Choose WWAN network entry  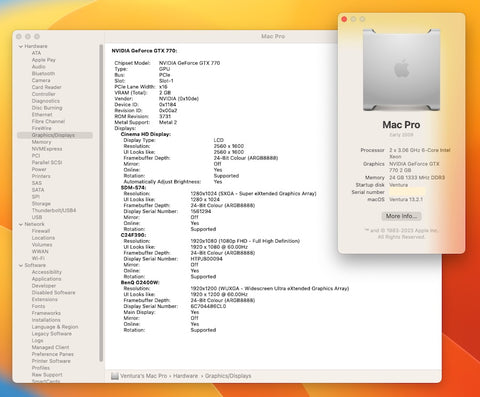coord(40,252)
